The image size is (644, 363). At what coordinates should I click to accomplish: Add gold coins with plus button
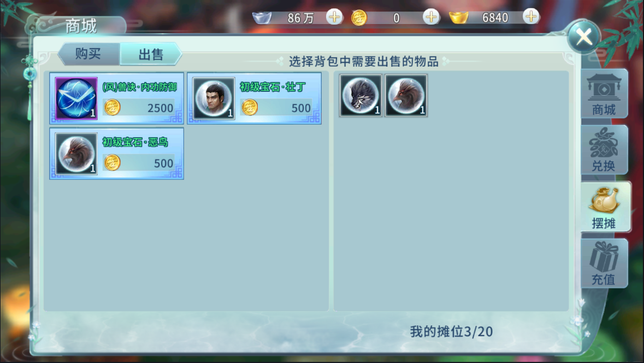432,17
